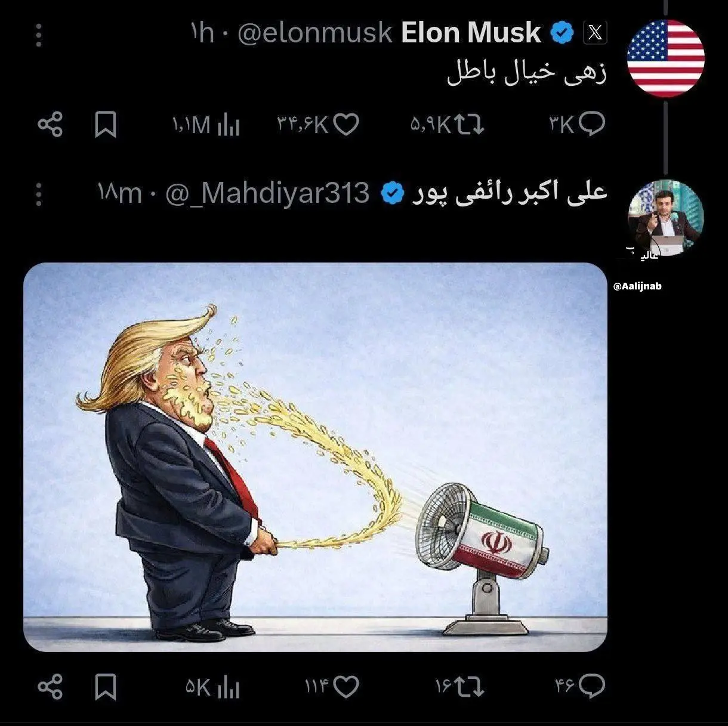Retweet the reply with 16 reposts

459,687
